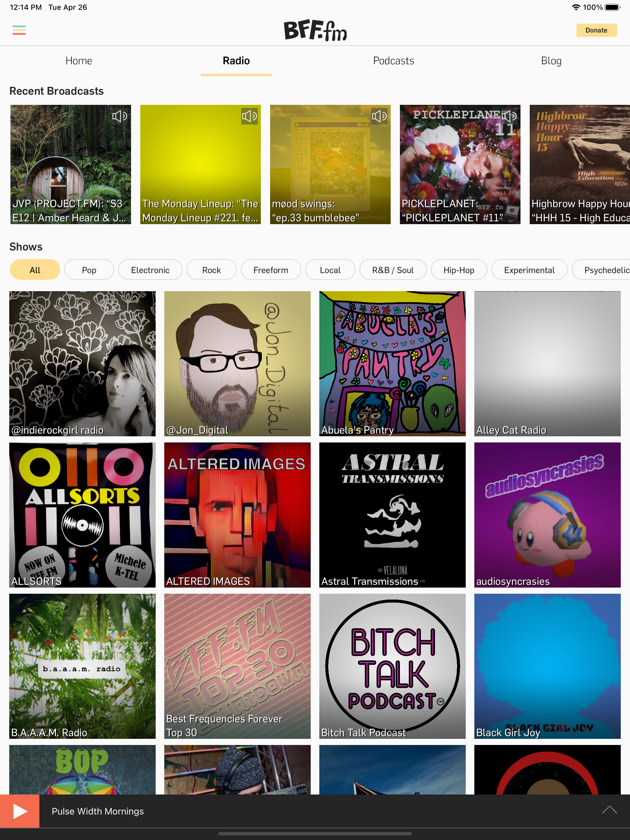Viewport: 630px width, 840px height.
Task: Tap speaker icon on møod swings broadcast
Action: (379, 116)
